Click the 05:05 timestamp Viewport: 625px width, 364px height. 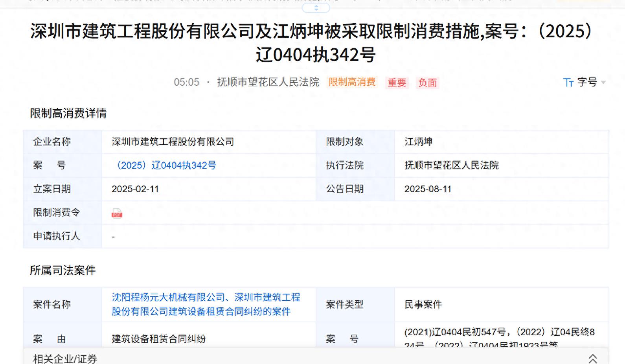(x=187, y=82)
